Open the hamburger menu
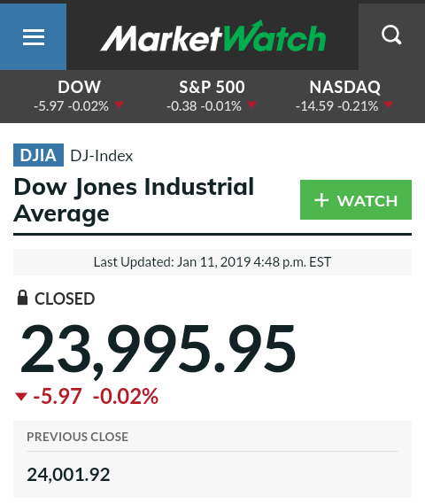The height and width of the screenshot is (504, 425). point(33,36)
